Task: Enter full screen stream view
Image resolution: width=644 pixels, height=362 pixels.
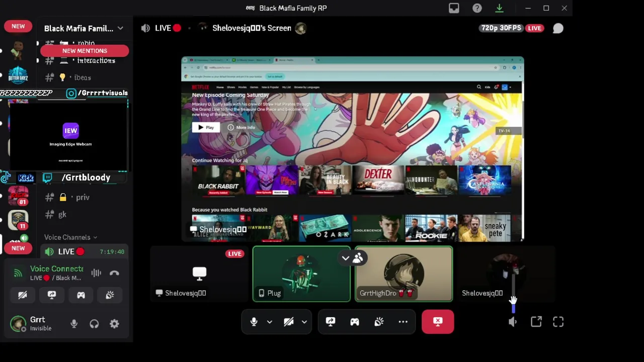Action: click(x=558, y=322)
